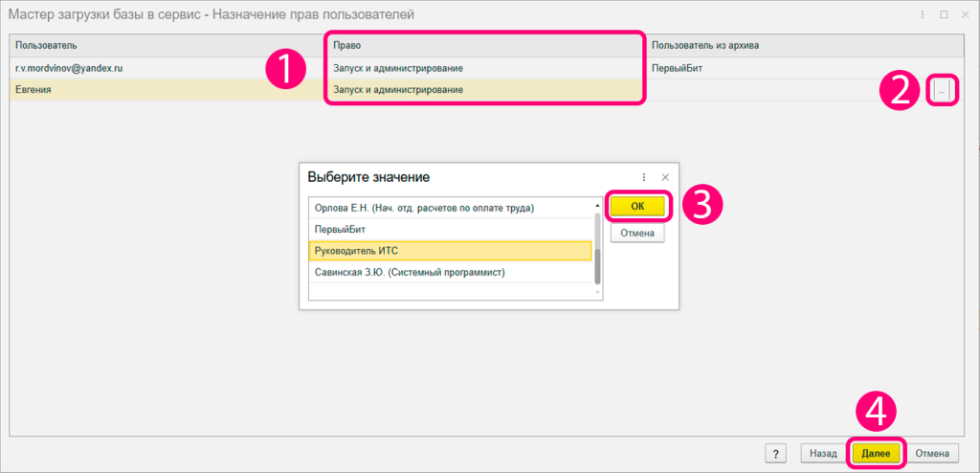Click the Пользователь column header
980x473 pixels.
click(167, 45)
